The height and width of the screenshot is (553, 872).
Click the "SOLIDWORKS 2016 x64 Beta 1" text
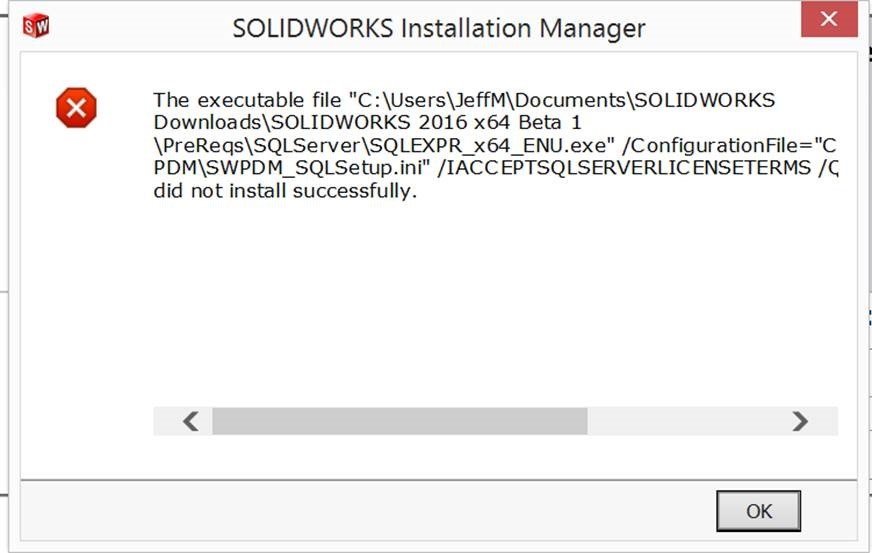(x=445, y=123)
